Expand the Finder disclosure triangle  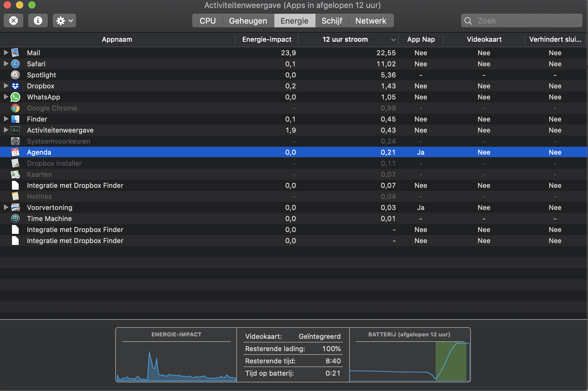pos(6,119)
